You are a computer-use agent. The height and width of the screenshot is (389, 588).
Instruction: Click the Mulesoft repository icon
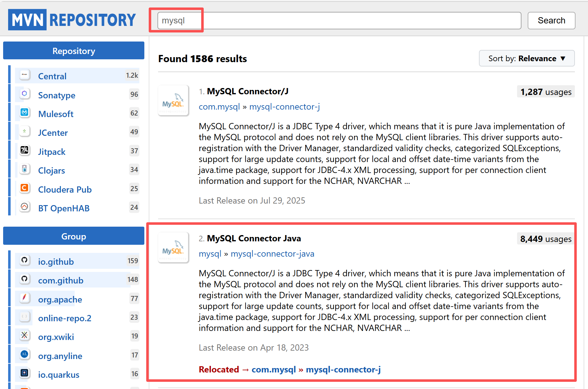(x=24, y=112)
